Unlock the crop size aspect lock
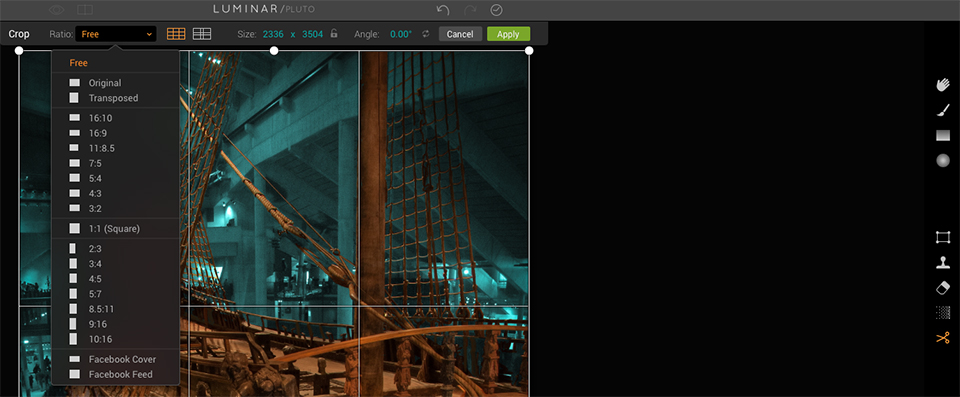This screenshot has width=960, height=397. (334, 34)
